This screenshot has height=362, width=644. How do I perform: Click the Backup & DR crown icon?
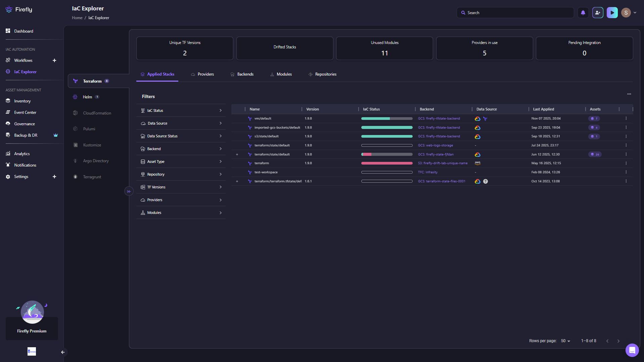click(x=56, y=135)
